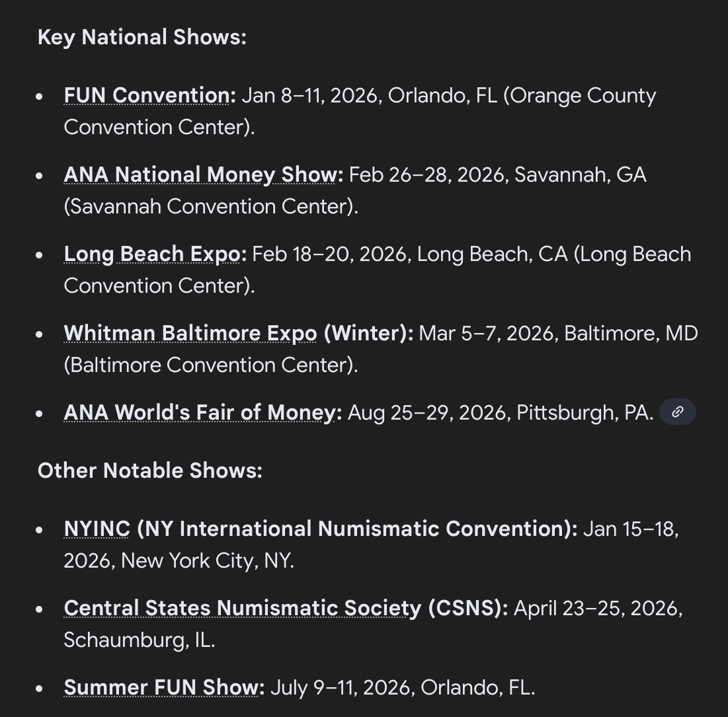Image resolution: width=728 pixels, height=717 pixels.
Task: Click the Savannah Convention Center text
Action: 210,207
